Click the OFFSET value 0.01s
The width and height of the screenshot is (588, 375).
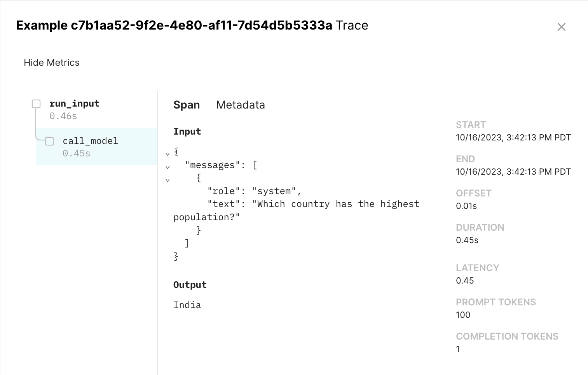point(466,206)
